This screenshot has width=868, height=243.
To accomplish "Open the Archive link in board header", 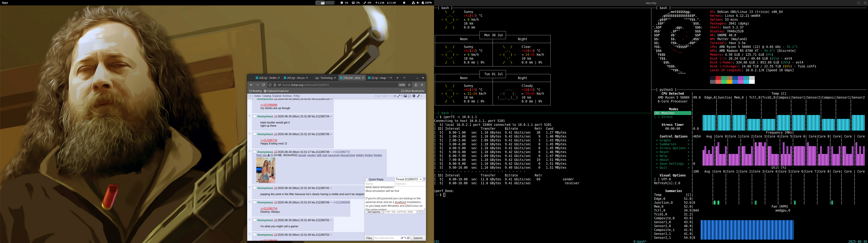I will pyautogui.click(x=287, y=96).
